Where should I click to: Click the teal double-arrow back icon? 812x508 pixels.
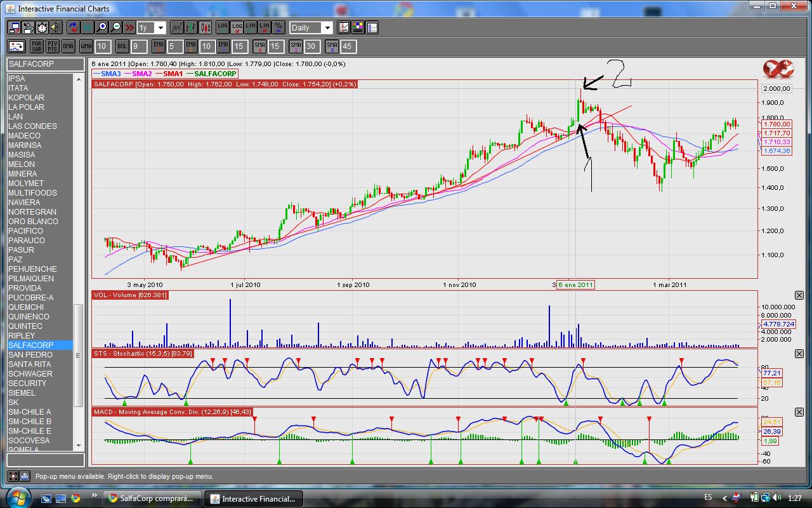pyautogui.click(x=88, y=27)
